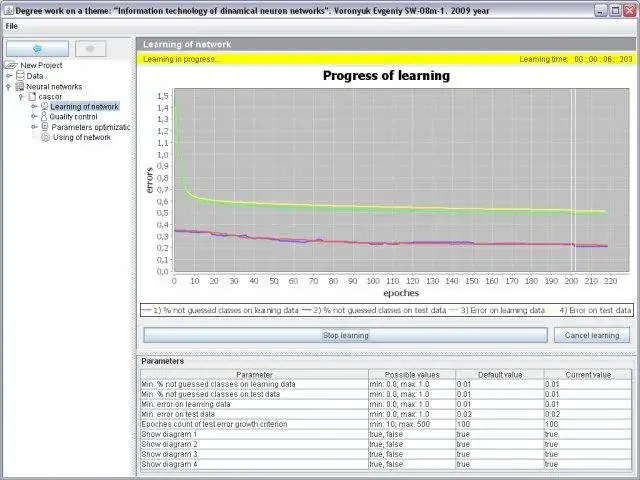The image size is (640, 480).
Task: Toggle Show diagram 4 current value
Action: (586, 465)
